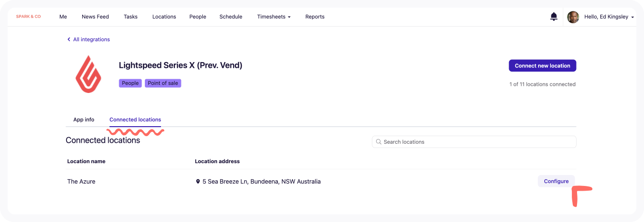
Task: Click Connect new location button
Action: (542, 65)
